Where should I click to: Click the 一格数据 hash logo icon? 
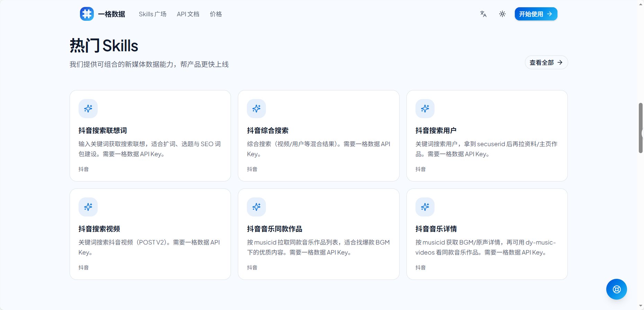[87, 14]
